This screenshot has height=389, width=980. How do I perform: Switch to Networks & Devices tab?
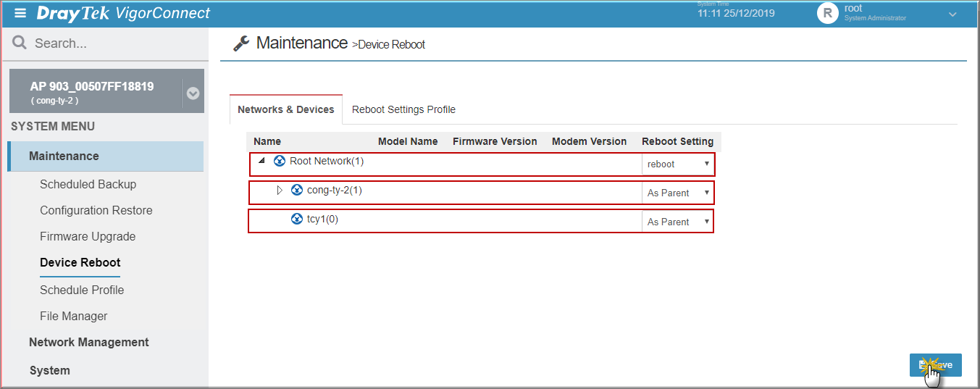click(286, 109)
